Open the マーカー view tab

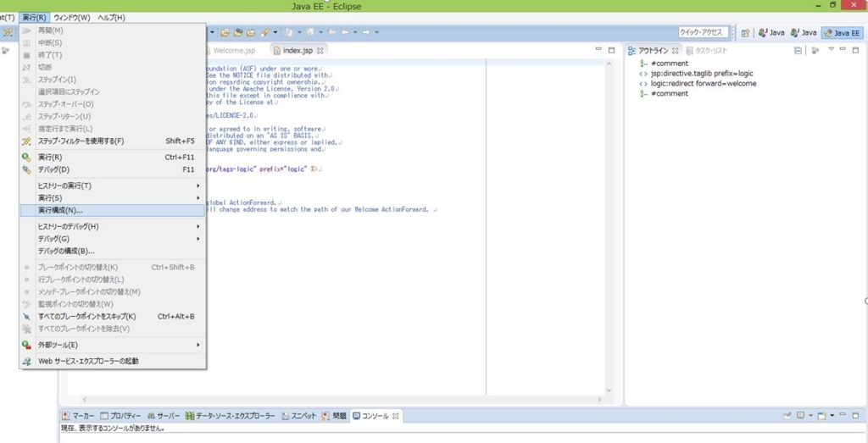pyautogui.click(x=78, y=416)
